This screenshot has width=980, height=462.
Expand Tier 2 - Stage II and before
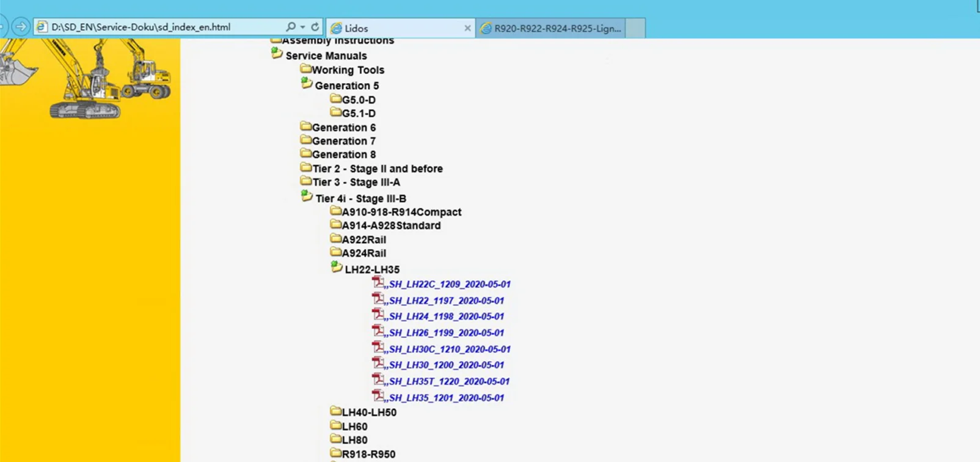pos(305,167)
